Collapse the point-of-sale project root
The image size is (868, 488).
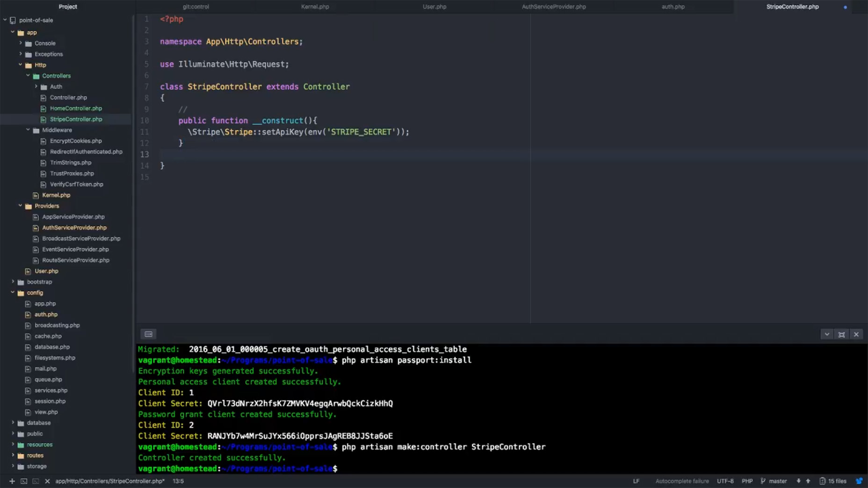5,20
